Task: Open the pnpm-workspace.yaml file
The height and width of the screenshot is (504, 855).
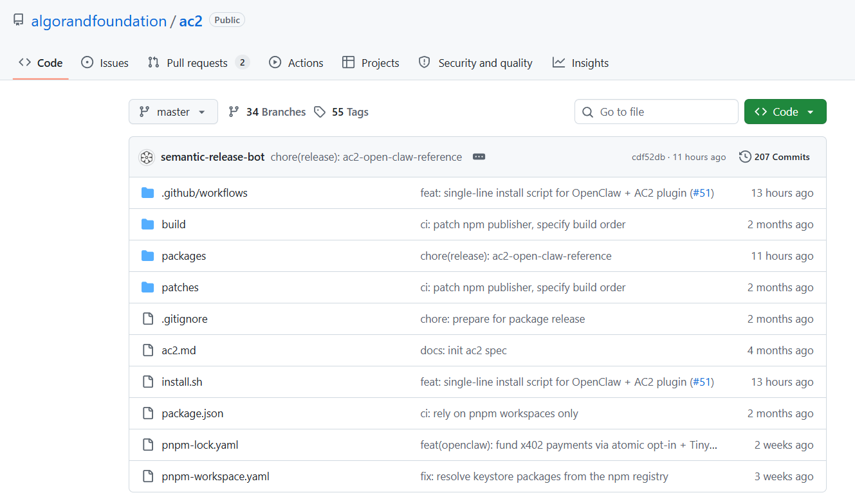Action: 216,476
